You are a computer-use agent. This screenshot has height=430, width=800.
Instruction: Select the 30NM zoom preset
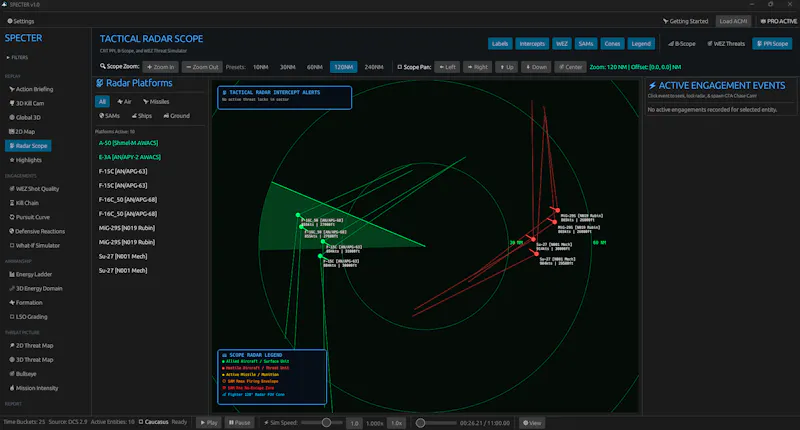click(288, 67)
